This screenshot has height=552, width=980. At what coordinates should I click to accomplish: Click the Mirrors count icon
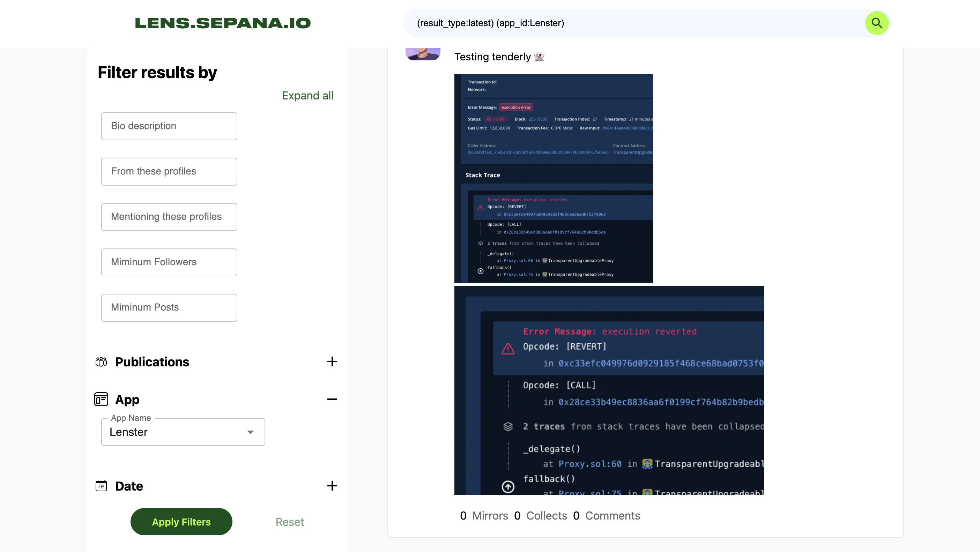tap(462, 516)
